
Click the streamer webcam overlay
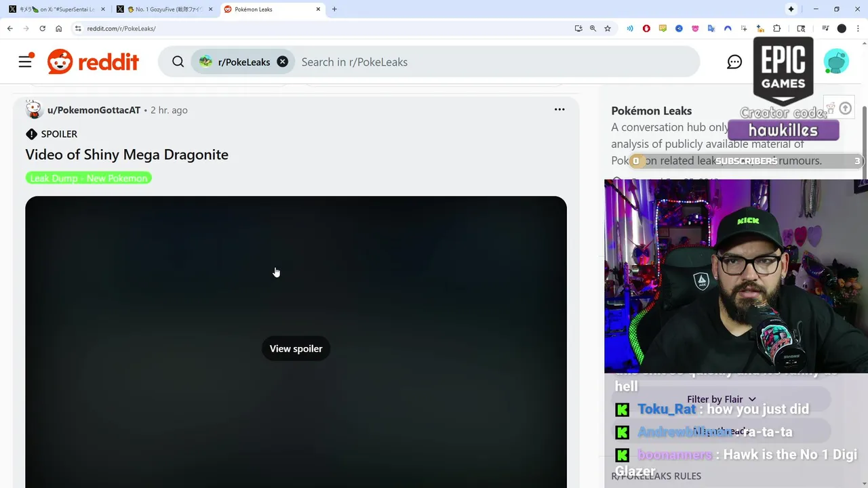point(736,276)
